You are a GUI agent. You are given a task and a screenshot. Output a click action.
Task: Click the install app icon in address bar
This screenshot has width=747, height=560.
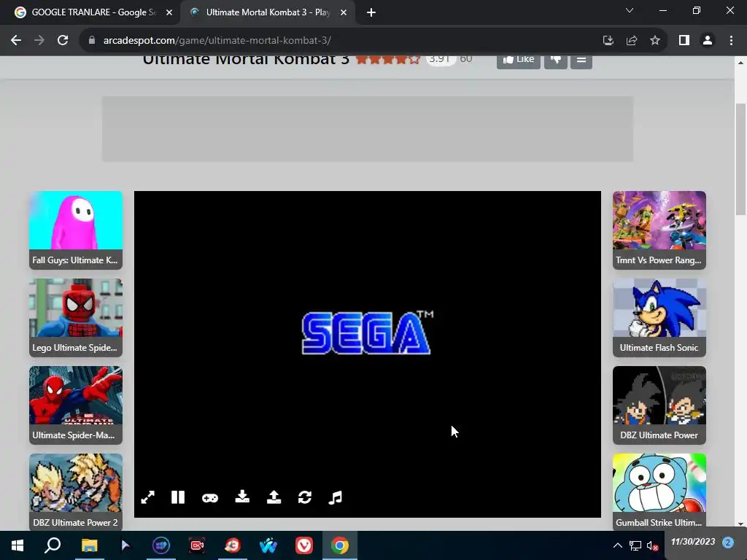click(x=608, y=41)
